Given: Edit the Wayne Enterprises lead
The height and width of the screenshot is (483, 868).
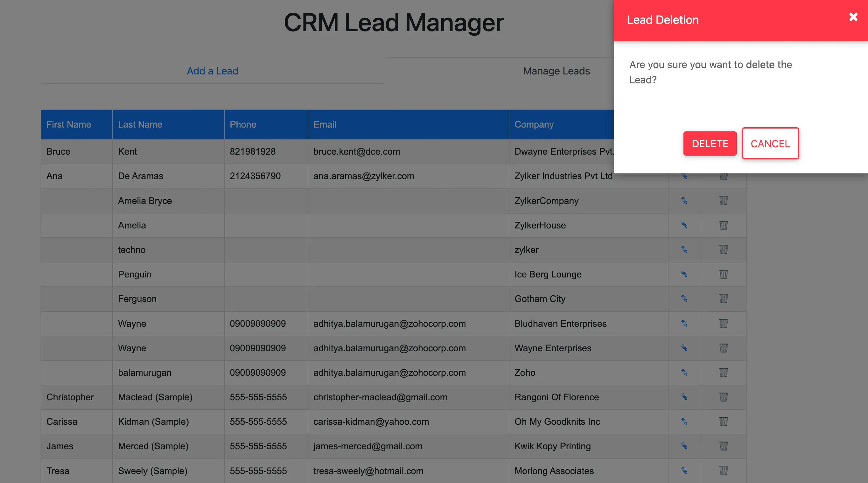Looking at the screenshot, I should (684, 348).
